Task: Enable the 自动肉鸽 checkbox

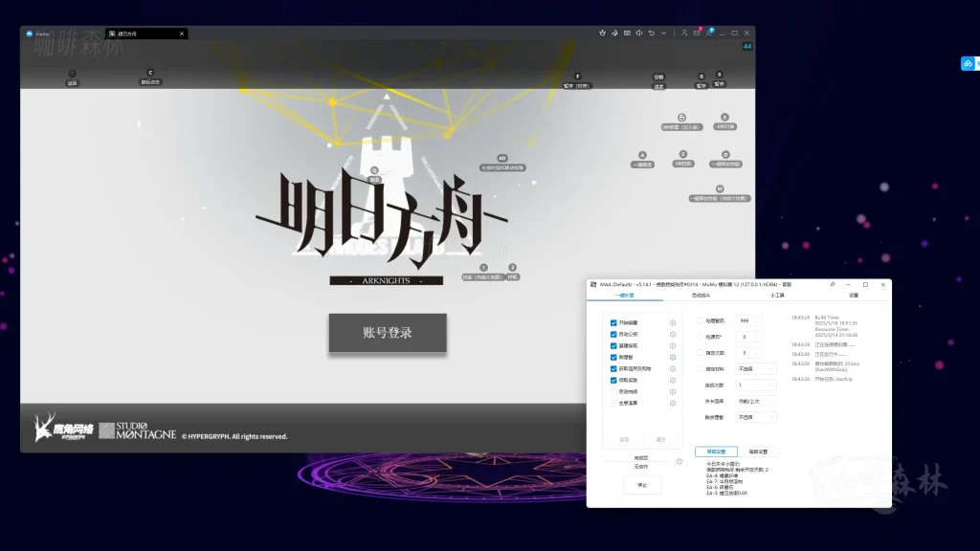Action: 613,392
